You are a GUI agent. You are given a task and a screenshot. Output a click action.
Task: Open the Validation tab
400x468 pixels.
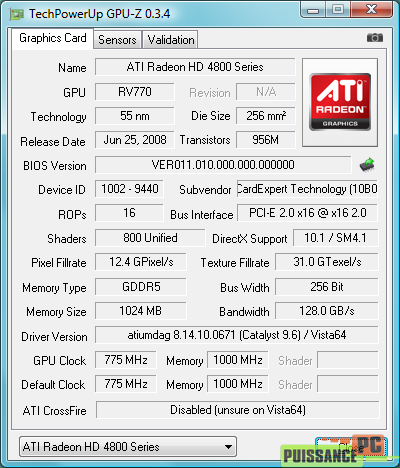coord(171,40)
